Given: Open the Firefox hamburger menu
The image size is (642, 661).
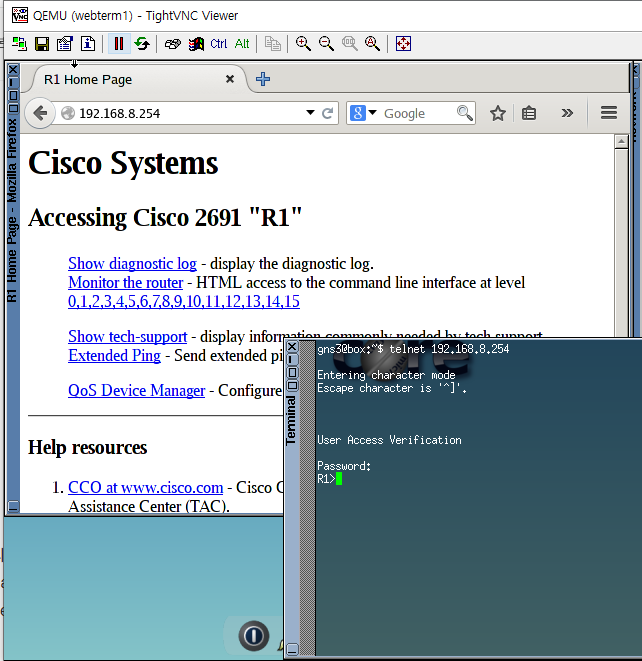Looking at the screenshot, I should [609, 113].
